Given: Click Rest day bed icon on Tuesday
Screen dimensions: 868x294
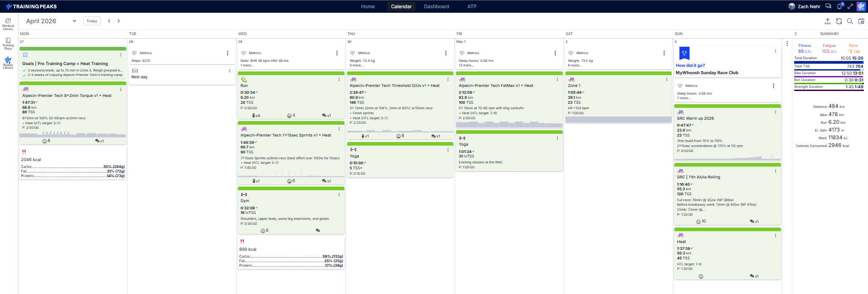Looking at the screenshot, I should click(135, 71).
